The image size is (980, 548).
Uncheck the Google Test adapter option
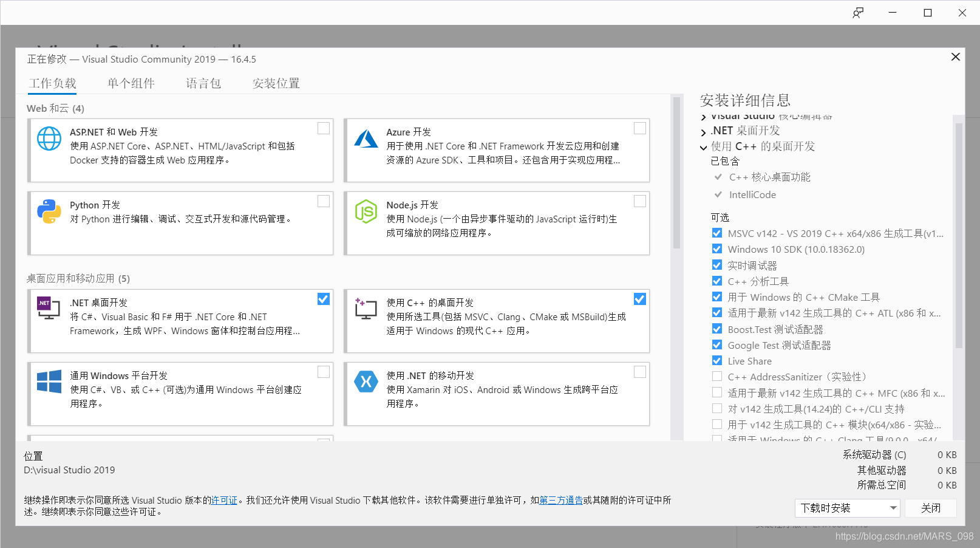click(717, 345)
